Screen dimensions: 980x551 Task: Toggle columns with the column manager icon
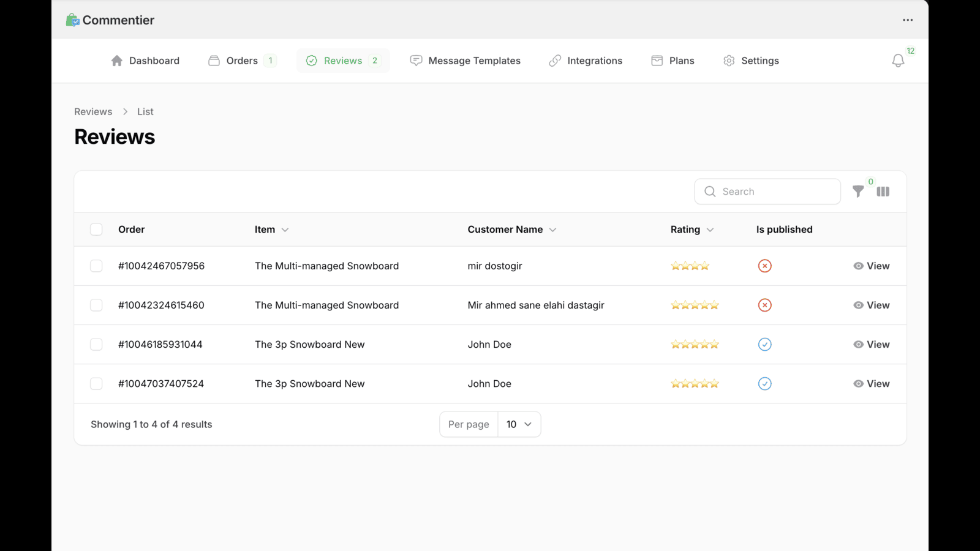883,192
